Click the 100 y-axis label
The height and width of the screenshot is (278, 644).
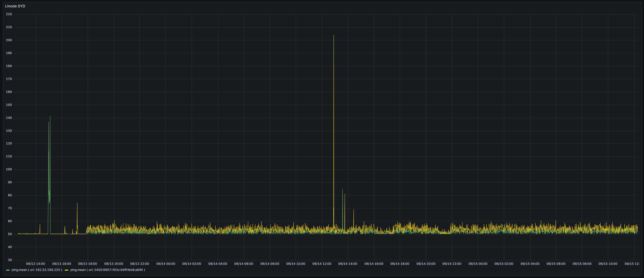point(9,169)
